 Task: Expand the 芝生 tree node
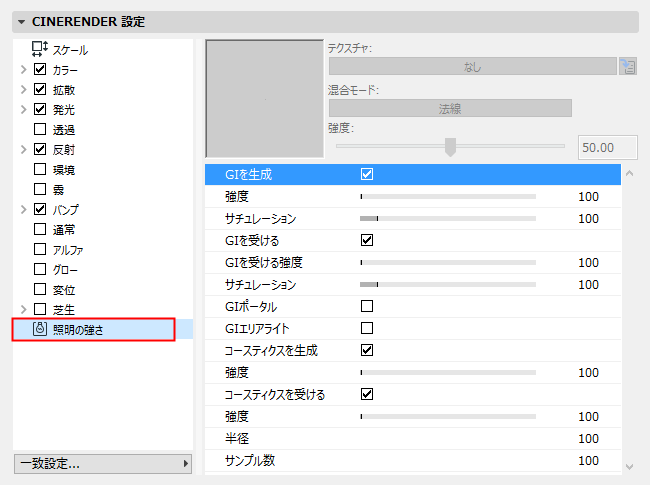click(24, 309)
